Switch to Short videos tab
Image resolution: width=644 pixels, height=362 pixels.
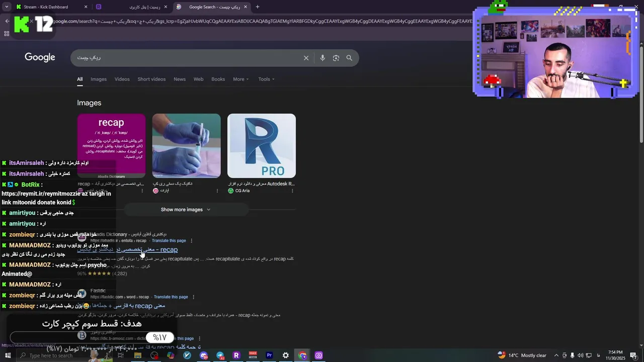pyautogui.click(x=151, y=79)
